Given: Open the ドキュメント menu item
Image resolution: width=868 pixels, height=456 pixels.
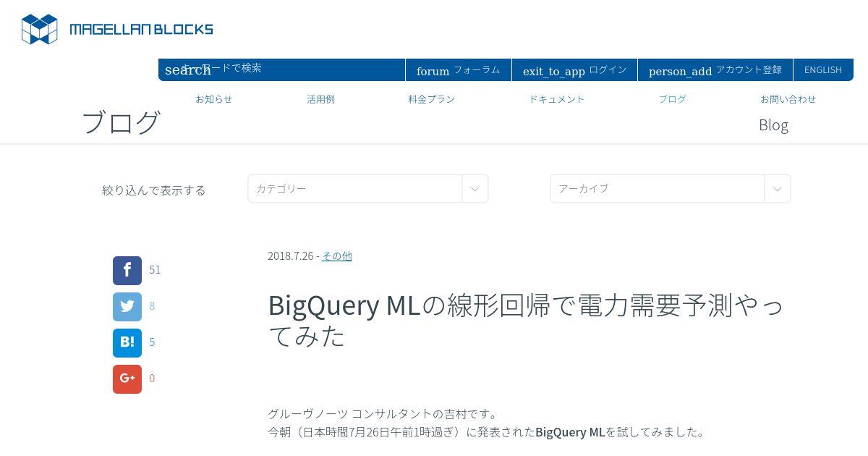Looking at the screenshot, I should (x=556, y=99).
